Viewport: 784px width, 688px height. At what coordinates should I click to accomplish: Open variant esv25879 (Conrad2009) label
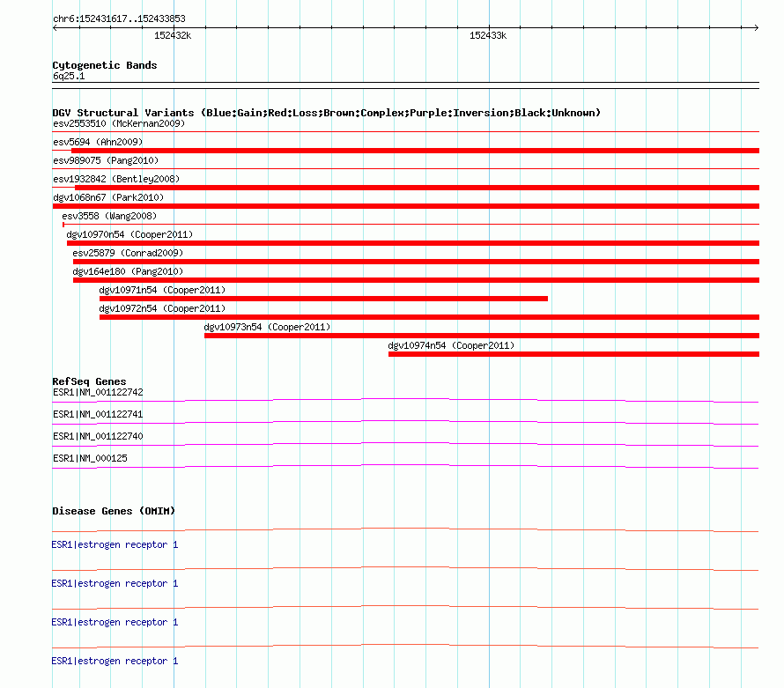coord(128,253)
